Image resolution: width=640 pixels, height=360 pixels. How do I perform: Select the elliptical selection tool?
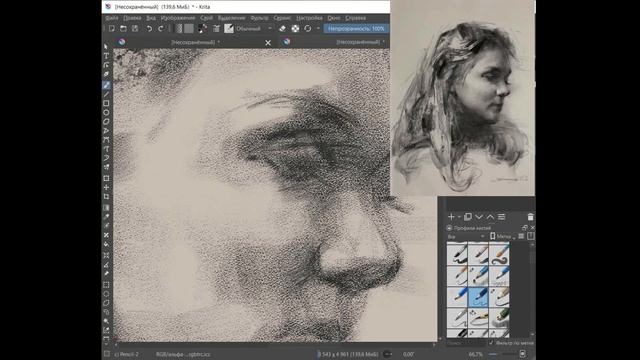pyautogui.click(x=106, y=293)
